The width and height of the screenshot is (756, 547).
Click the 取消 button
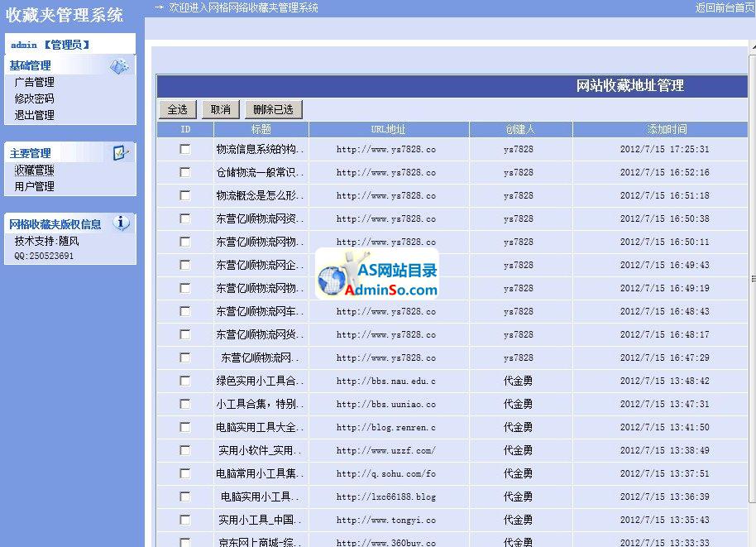(x=220, y=109)
